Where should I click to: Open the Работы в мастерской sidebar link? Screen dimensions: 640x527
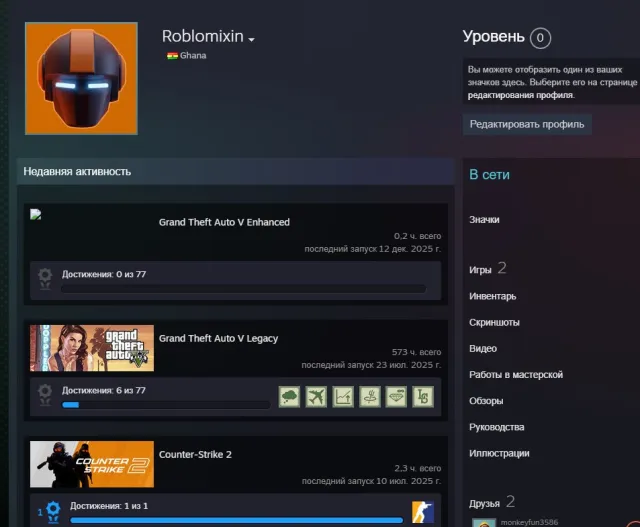tap(516, 375)
